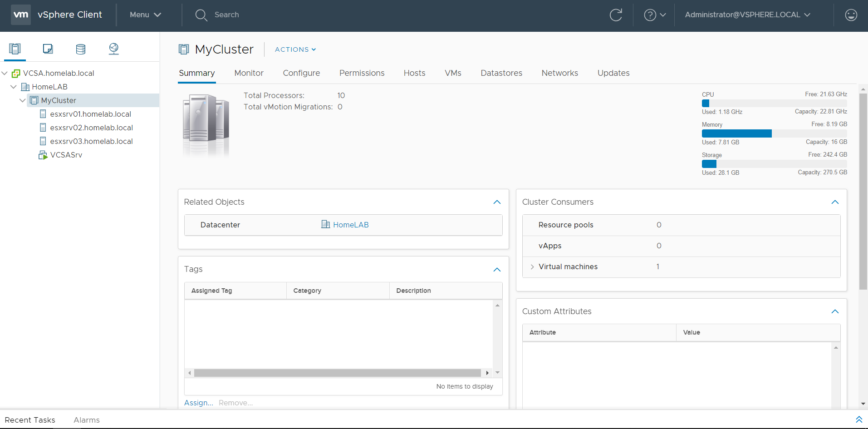The height and width of the screenshot is (429, 868).
Task: Open the Storage inventory view
Action: [x=80, y=49]
